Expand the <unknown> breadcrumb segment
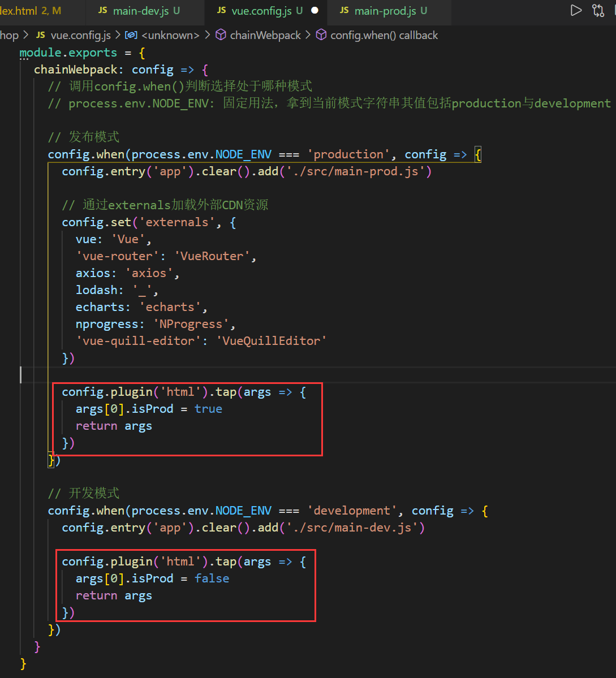Viewport: 616px width, 678px height. [170, 35]
